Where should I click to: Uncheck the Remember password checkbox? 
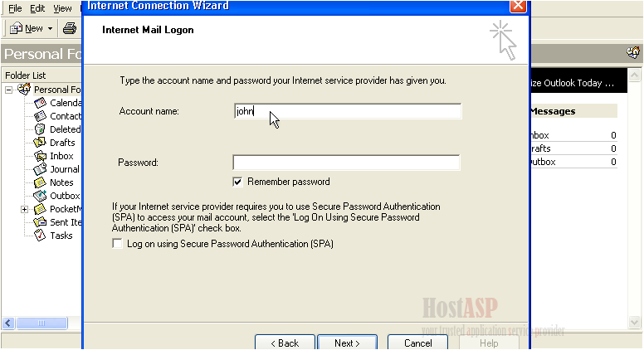[237, 182]
